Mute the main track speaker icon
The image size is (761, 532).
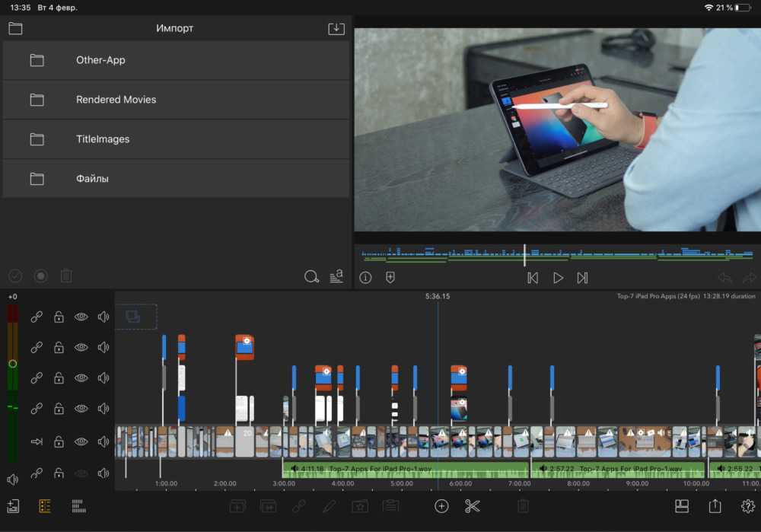103,441
